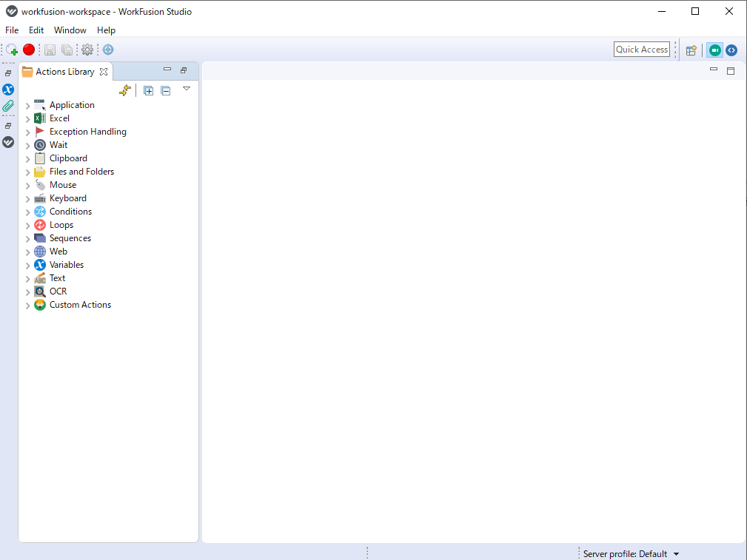747x560 pixels.
Task: Open the Edit menu
Action: point(36,30)
